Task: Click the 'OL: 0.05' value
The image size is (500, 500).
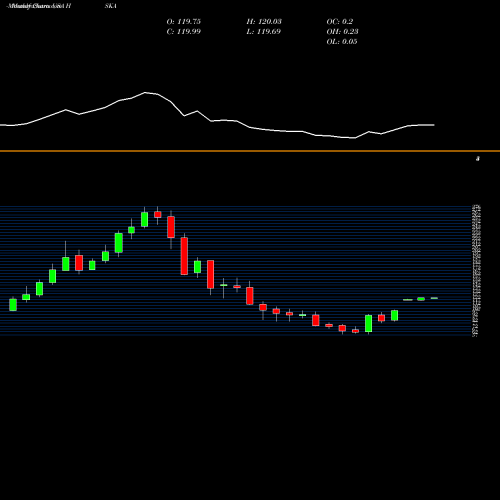Action: pos(342,42)
